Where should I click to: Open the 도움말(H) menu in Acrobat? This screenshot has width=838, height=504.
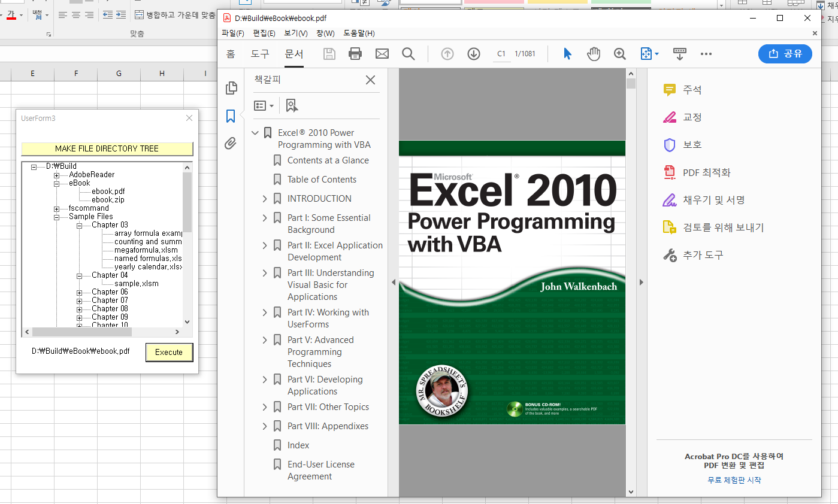pyautogui.click(x=359, y=34)
